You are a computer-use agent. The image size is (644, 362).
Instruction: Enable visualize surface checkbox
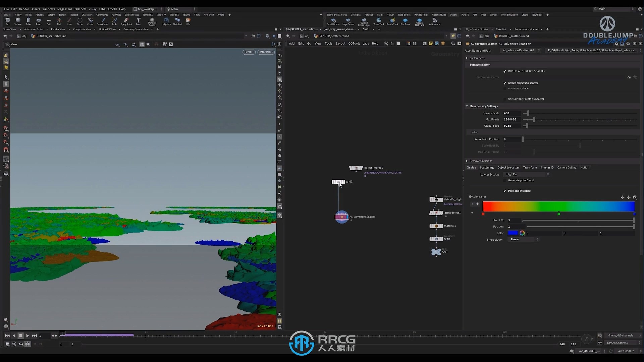click(x=505, y=88)
